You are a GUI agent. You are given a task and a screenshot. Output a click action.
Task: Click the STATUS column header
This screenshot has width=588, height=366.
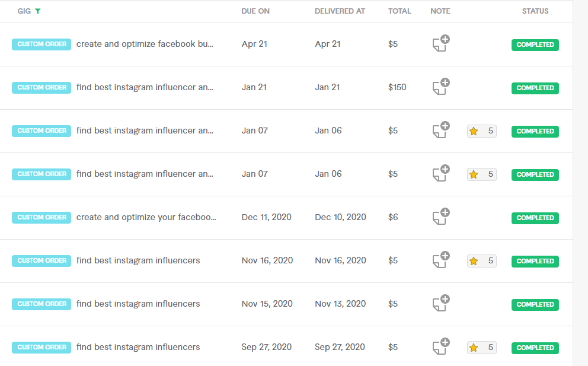tap(535, 11)
